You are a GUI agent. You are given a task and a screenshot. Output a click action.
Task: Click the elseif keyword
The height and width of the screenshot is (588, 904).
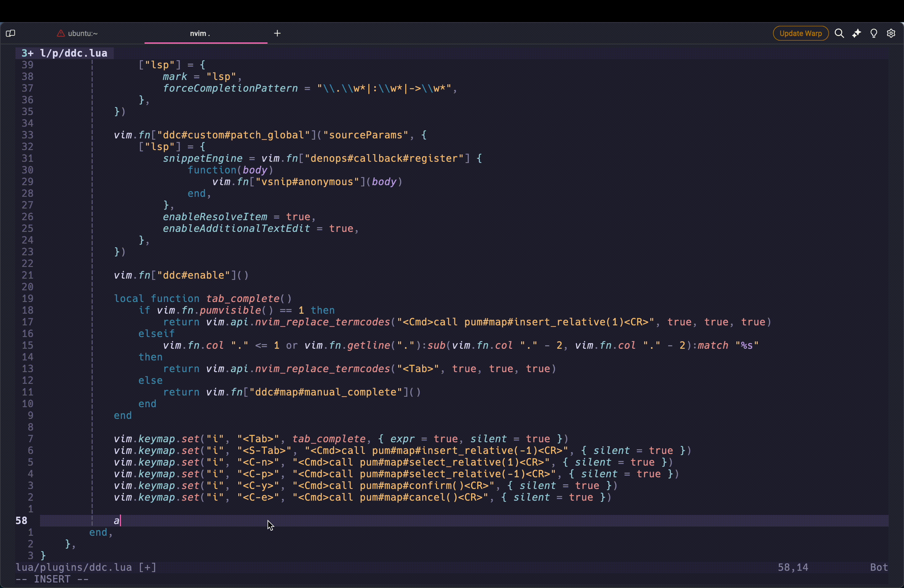tap(157, 334)
